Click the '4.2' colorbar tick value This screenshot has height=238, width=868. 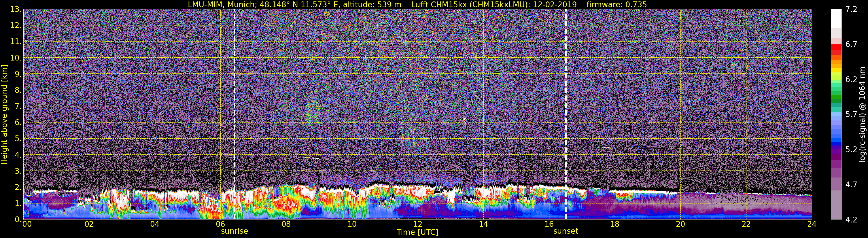pyautogui.click(x=851, y=220)
